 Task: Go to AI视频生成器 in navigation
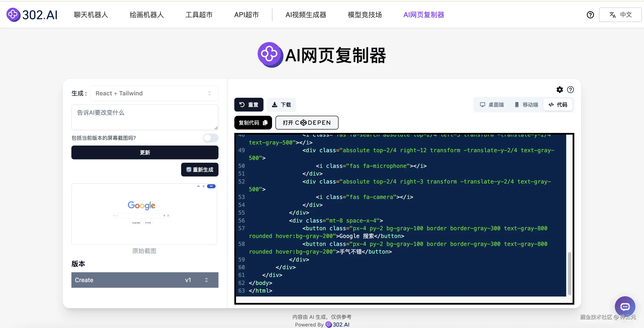pos(305,15)
